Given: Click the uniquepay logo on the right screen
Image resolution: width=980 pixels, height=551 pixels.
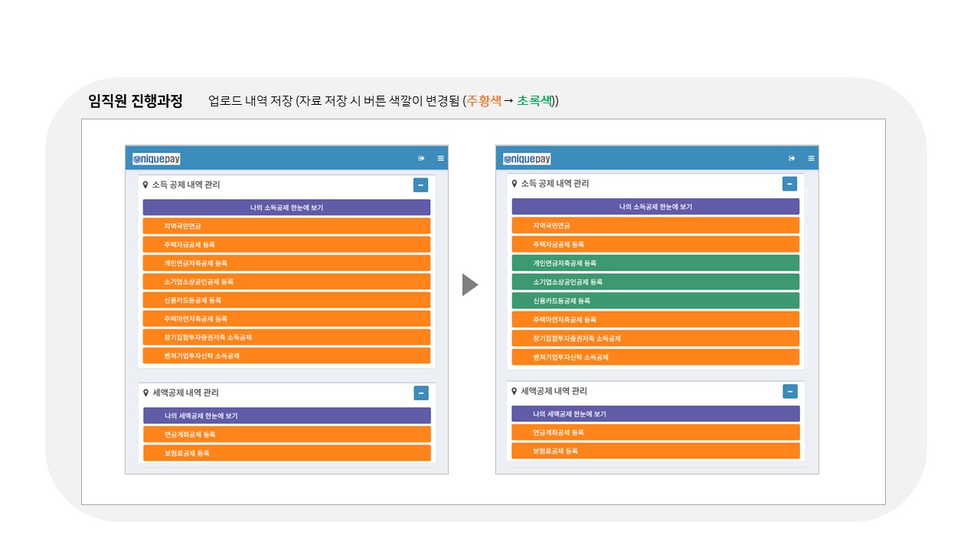Looking at the screenshot, I should [x=526, y=158].
